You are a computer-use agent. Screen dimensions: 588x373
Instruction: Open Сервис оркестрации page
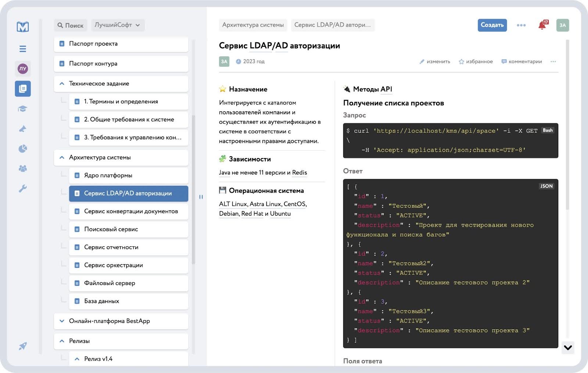click(x=129, y=265)
